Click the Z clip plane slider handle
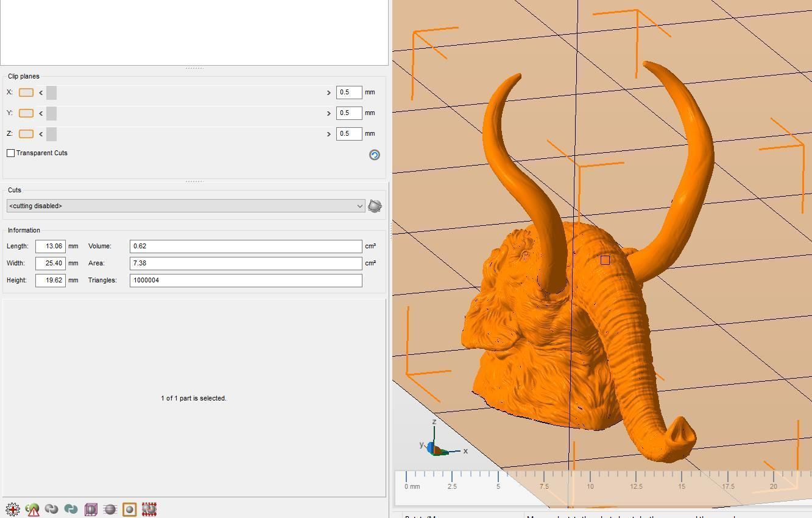This screenshot has width=812, height=518. click(x=51, y=134)
